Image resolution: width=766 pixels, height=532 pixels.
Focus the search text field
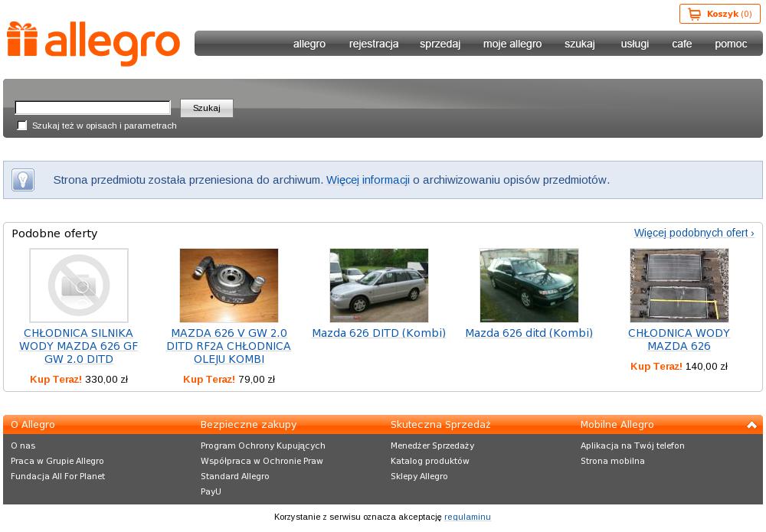click(93, 107)
